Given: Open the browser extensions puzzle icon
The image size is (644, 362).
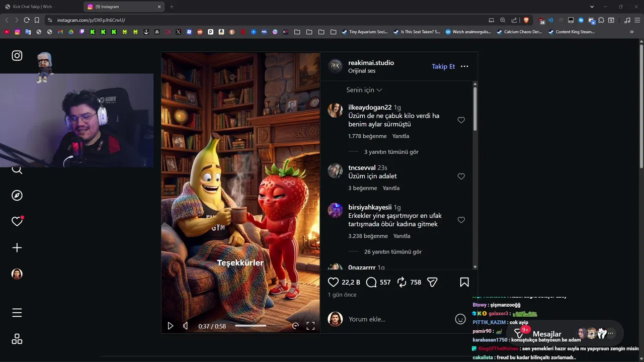Looking at the screenshot, I should 601,20.
